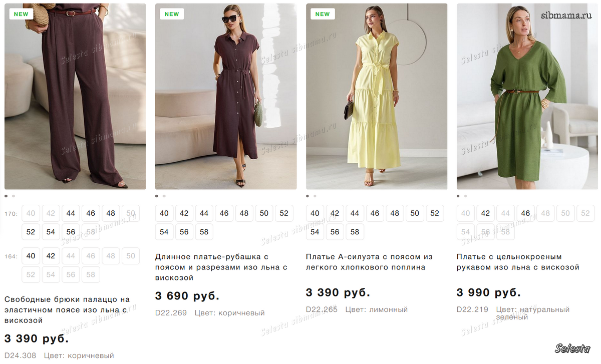The width and height of the screenshot is (601, 364).
Task: Click NEW badge on the yellow dress
Action: click(x=323, y=14)
